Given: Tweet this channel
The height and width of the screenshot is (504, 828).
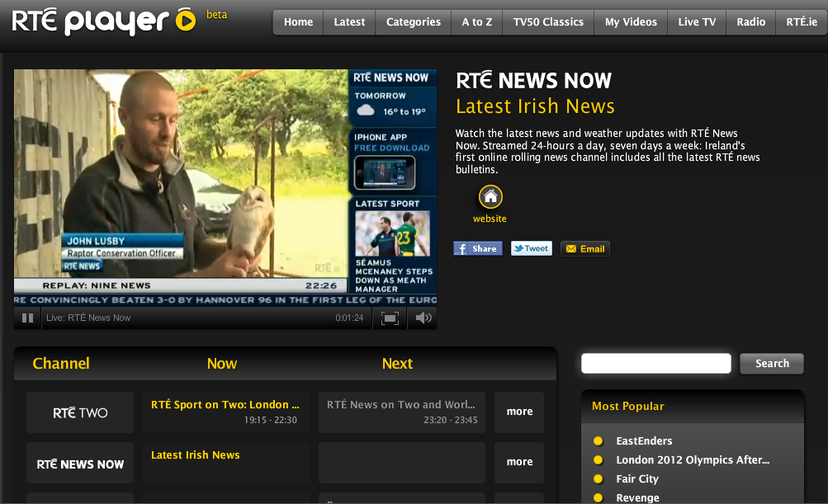Looking at the screenshot, I should click(x=532, y=248).
